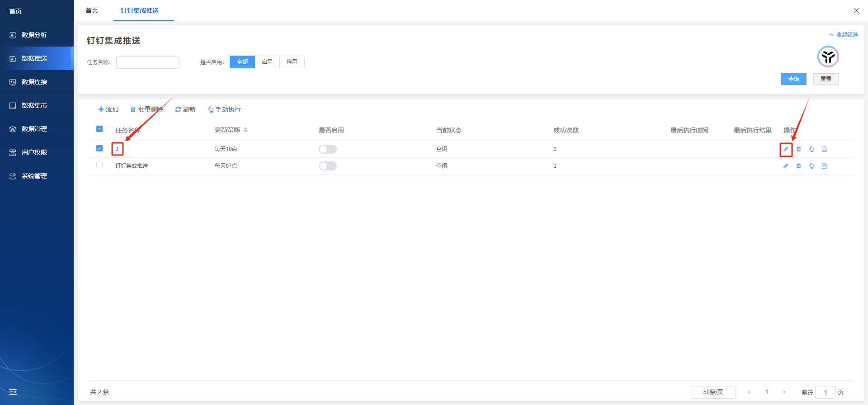Click the 批量删除 toolbar button
The width and height of the screenshot is (868, 405).
146,109
